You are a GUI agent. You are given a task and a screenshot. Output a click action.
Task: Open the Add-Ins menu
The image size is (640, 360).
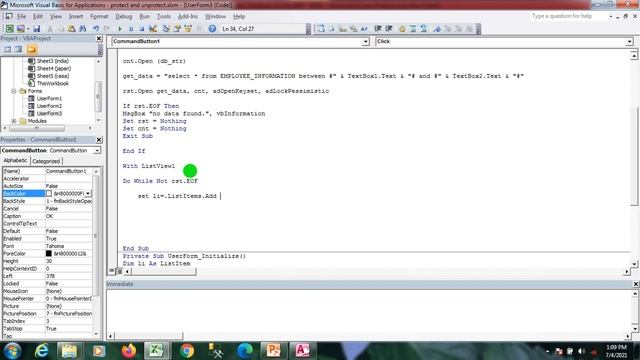[188, 16]
